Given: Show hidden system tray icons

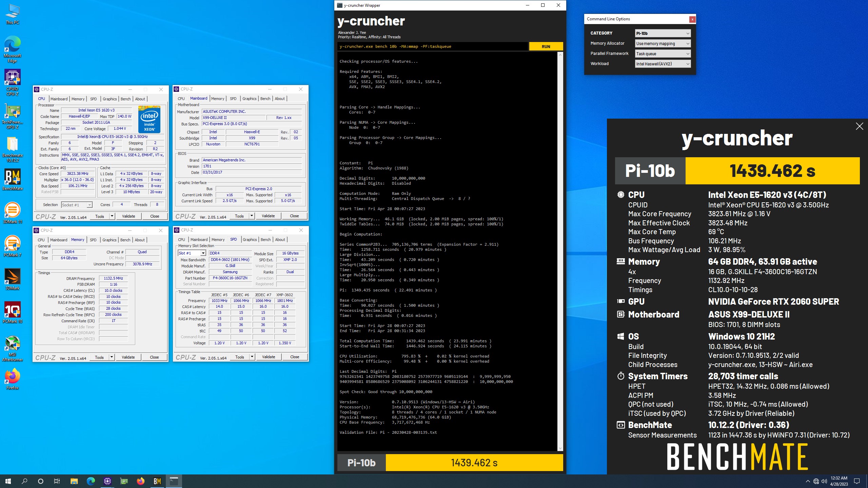Looking at the screenshot, I should coord(808,481).
